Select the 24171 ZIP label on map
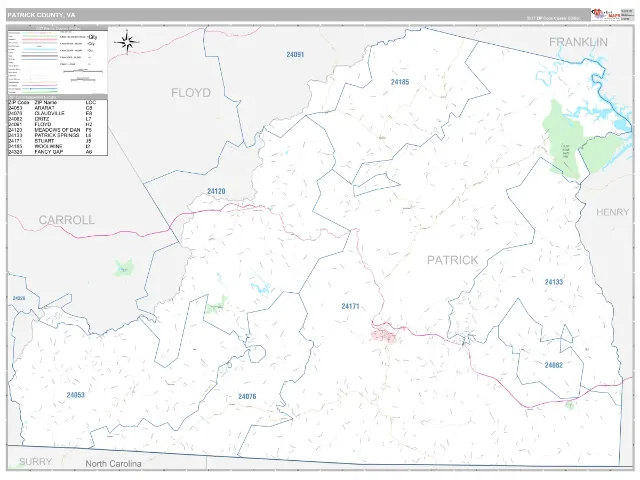Screen dimensions: 640x480 pos(350,306)
